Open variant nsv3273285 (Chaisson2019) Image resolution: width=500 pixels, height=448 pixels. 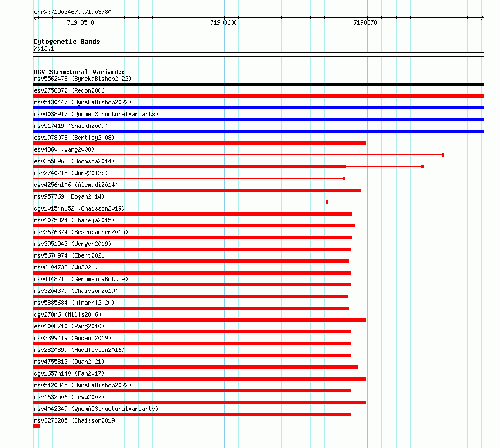click(76, 420)
